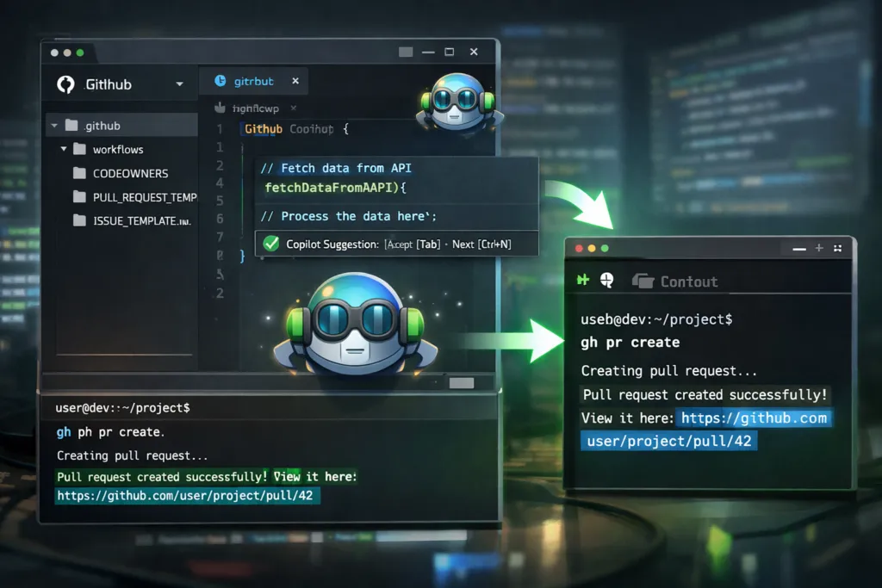Viewport: 882px width, 588px height.
Task: Open the Github dropdown arrow in the sidebar
Action: 179,84
